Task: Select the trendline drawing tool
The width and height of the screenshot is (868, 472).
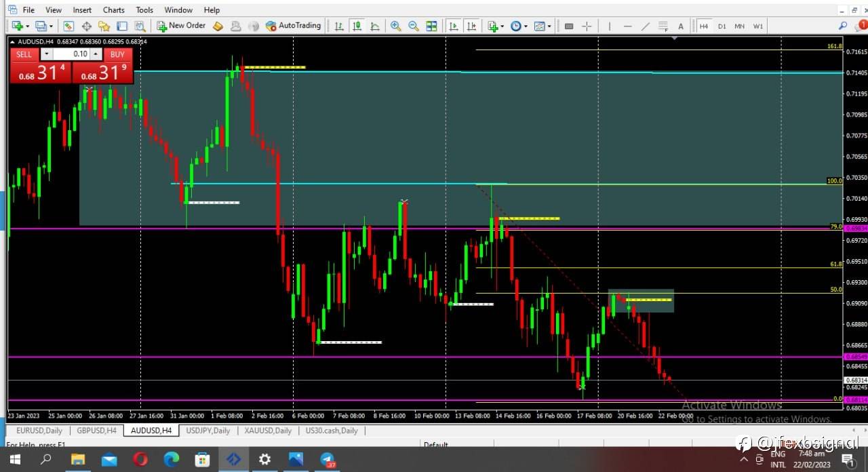Action: (x=645, y=26)
